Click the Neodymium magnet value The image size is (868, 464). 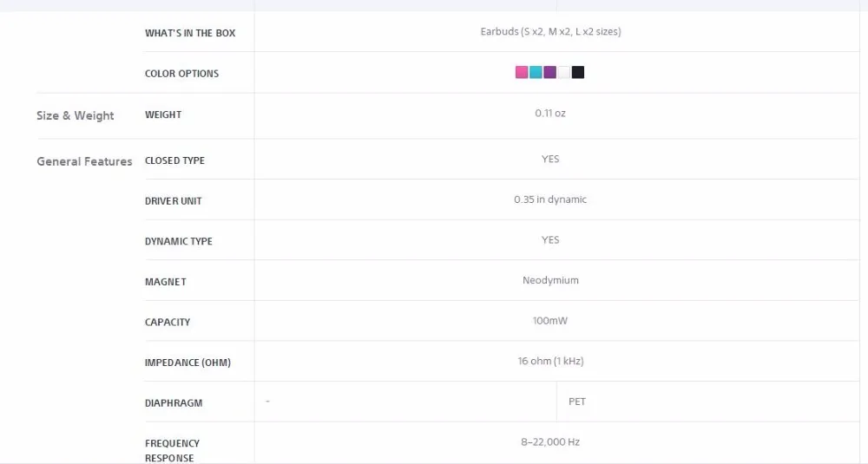coord(550,280)
